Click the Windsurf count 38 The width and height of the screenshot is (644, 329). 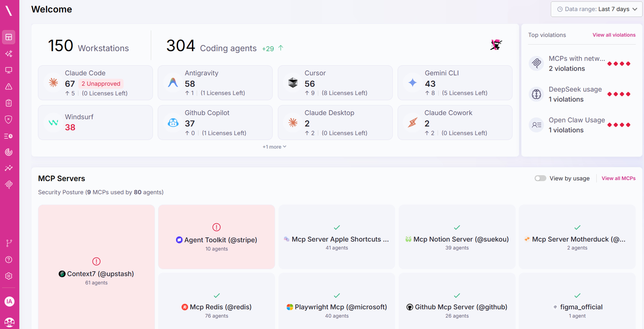[70, 127]
